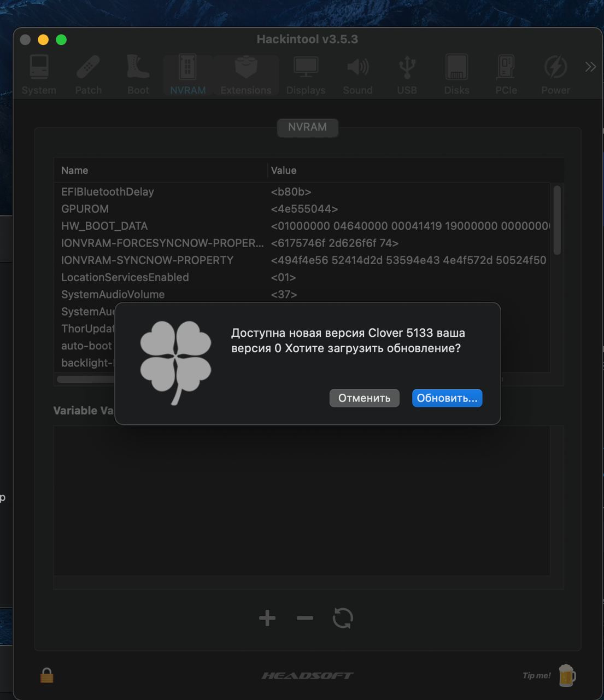Open the Headsoft logo link
Viewport: 604px width, 700px height.
[x=307, y=676]
